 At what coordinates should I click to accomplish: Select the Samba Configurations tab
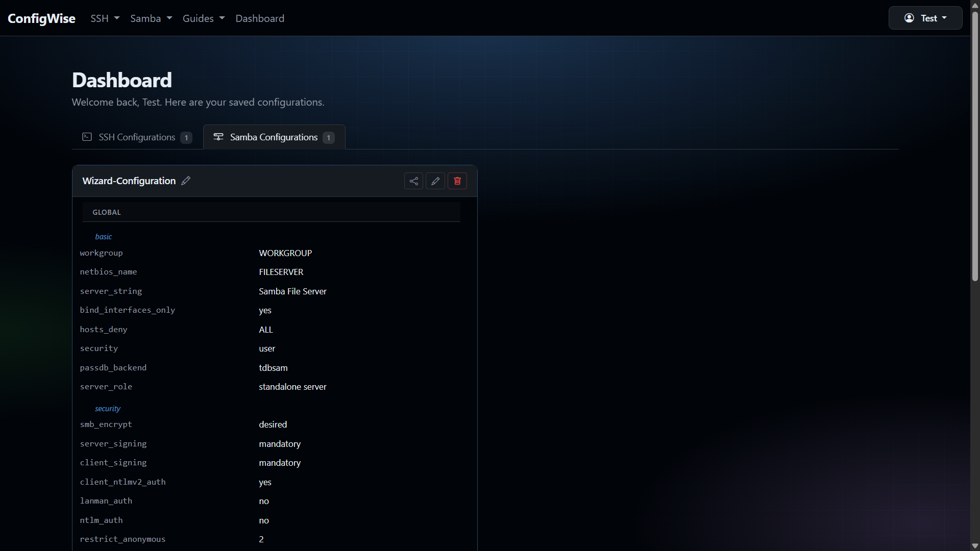274,137
